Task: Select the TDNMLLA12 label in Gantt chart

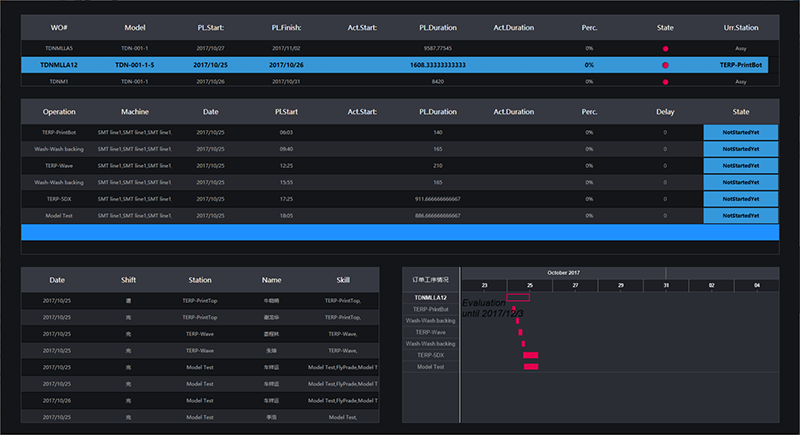Action: tap(431, 298)
